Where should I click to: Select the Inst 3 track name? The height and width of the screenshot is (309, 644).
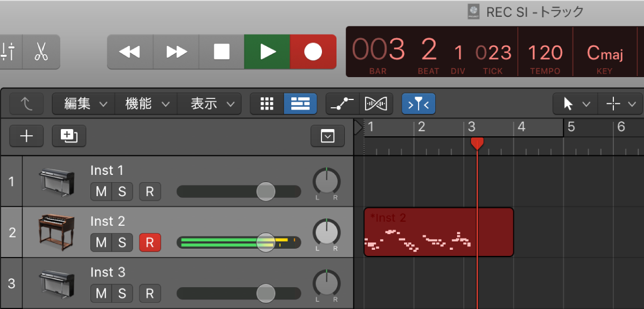(108, 272)
